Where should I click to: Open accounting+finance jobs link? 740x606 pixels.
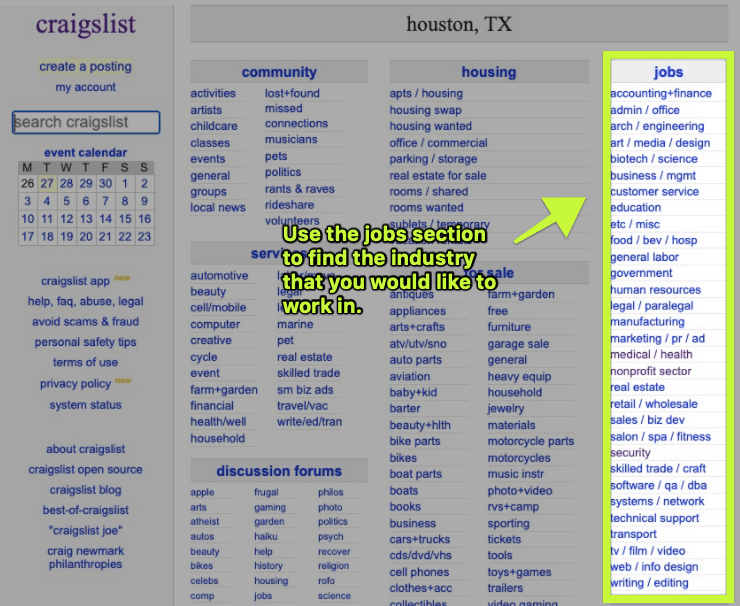pos(661,93)
